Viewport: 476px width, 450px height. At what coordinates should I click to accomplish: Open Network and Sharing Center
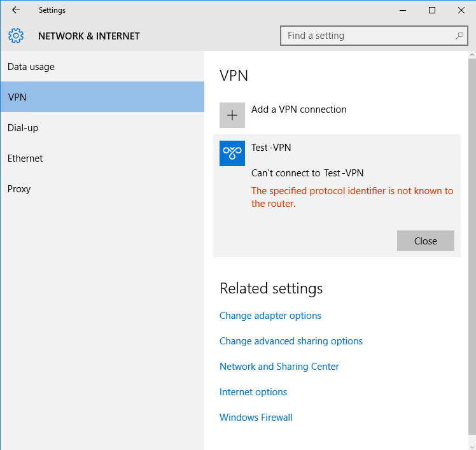(x=279, y=367)
